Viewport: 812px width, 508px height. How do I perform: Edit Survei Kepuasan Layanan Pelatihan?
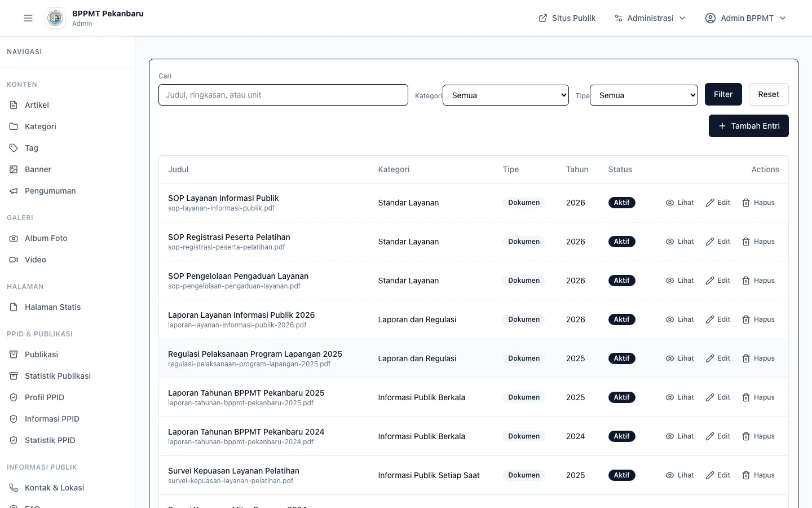(x=718, y=475)
